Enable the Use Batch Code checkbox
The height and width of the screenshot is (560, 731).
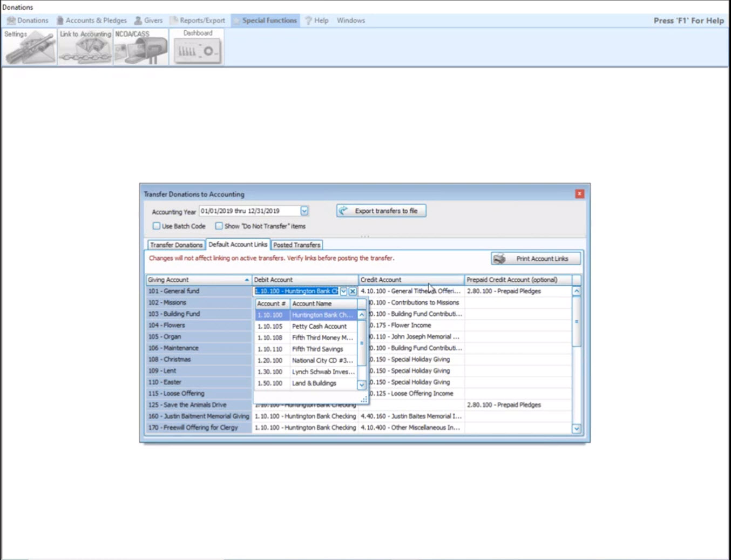point(156,226)
